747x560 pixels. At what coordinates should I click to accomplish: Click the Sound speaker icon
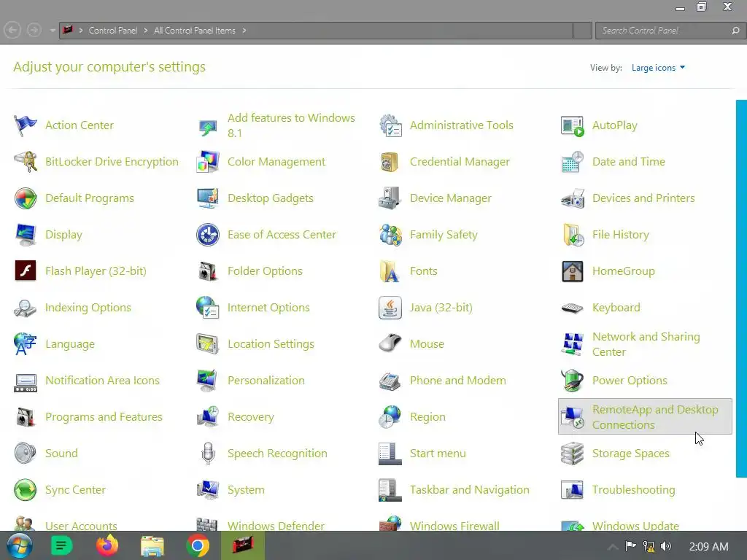click(x=26, y=454)
